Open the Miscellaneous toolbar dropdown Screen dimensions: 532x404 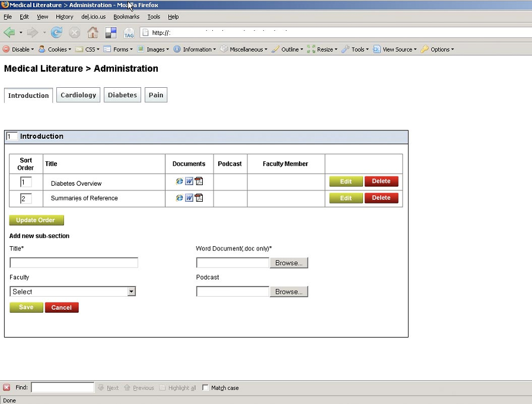click(x=244, y=49)
